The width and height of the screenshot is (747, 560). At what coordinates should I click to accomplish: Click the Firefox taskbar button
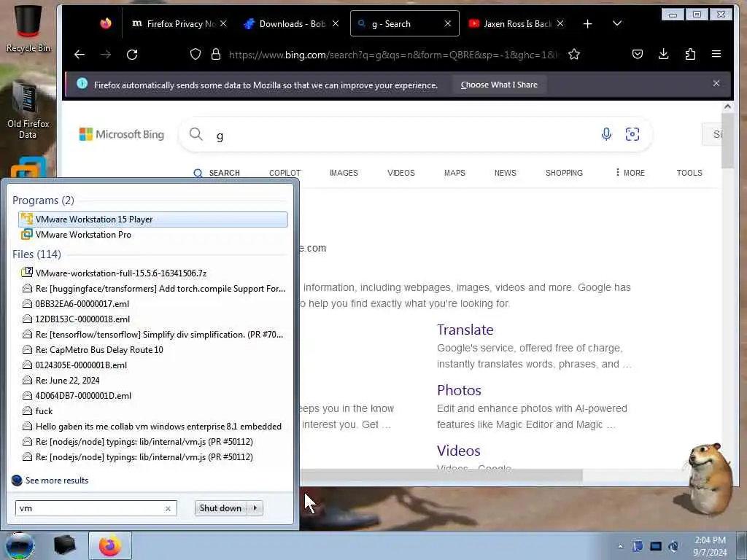110,545
